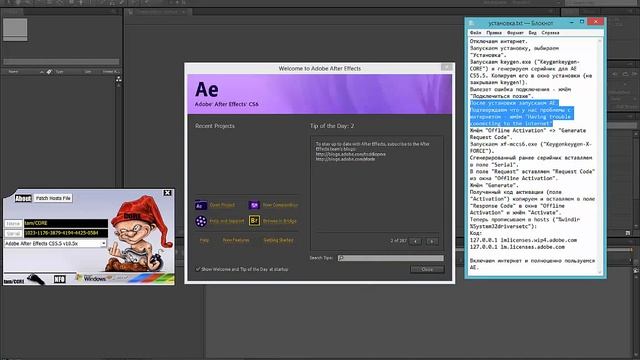Click the Serial number field in the keygen

66,233
